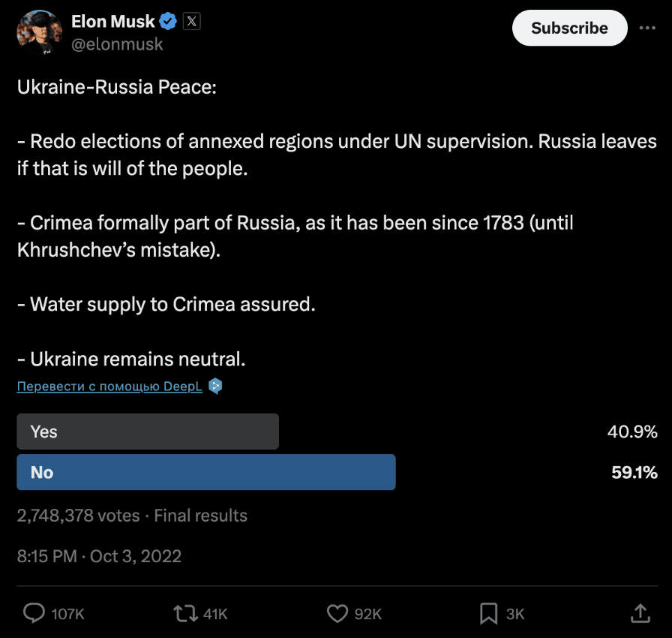Click the @elonmusk handle
672x638 pixels.
(x=117, y=44)
